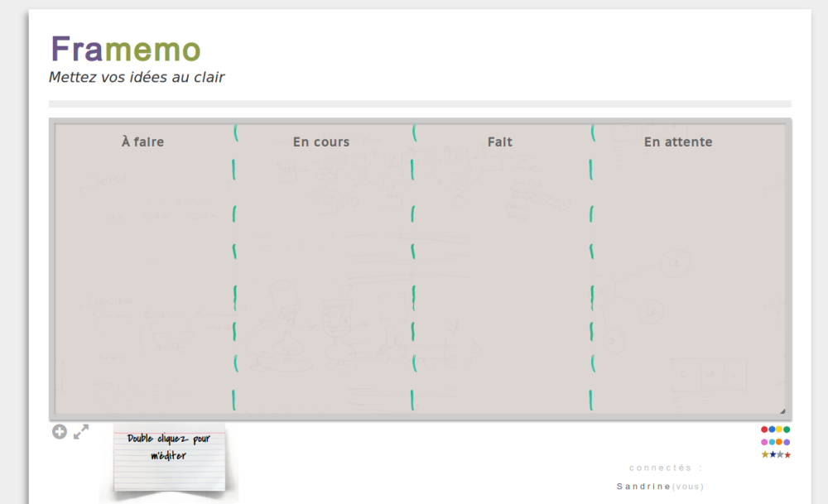The height and width of the screenshot is (504, 828).
Task: Pick the purple dot sticker
Action: tap(787, 442)
